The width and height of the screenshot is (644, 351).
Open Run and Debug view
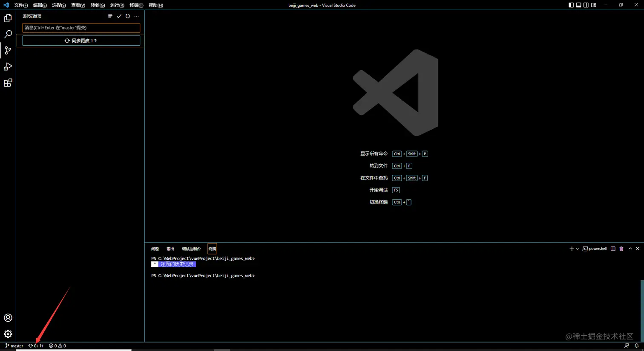8,67
